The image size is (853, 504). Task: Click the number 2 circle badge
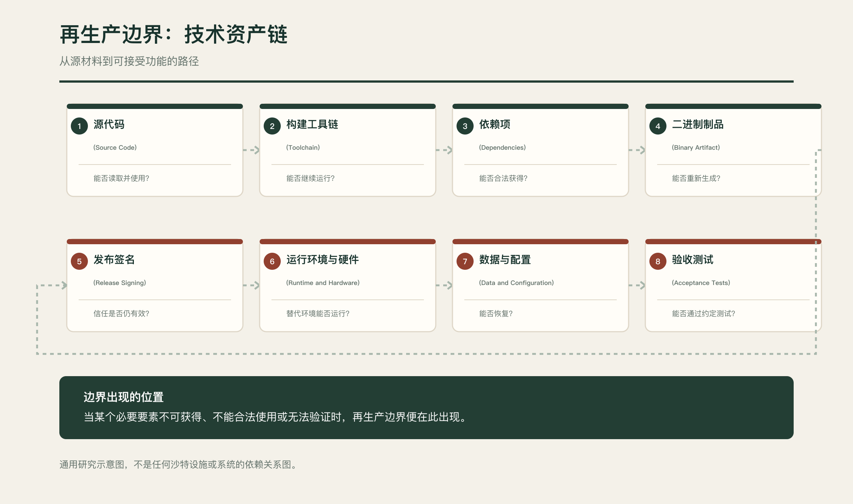pyautogui.click(x=272, y=126)
